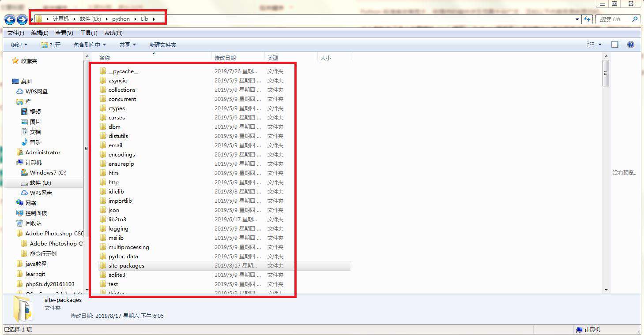Click the 打开 open button in toolbar
Image resolution: width=644 pixels, height=335 pixels.
(51, 45)
